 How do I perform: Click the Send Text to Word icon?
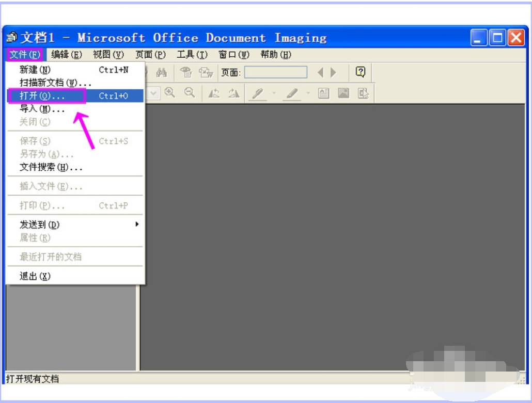[206, 73]
